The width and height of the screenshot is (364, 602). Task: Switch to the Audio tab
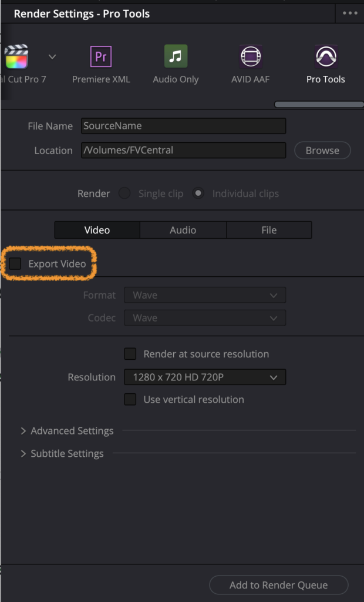point(183,230)
